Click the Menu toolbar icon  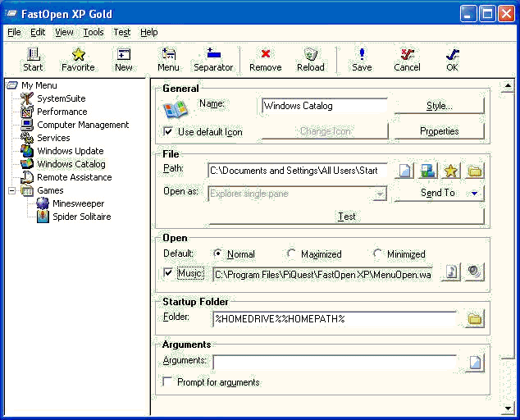click(x=168, y=59)
